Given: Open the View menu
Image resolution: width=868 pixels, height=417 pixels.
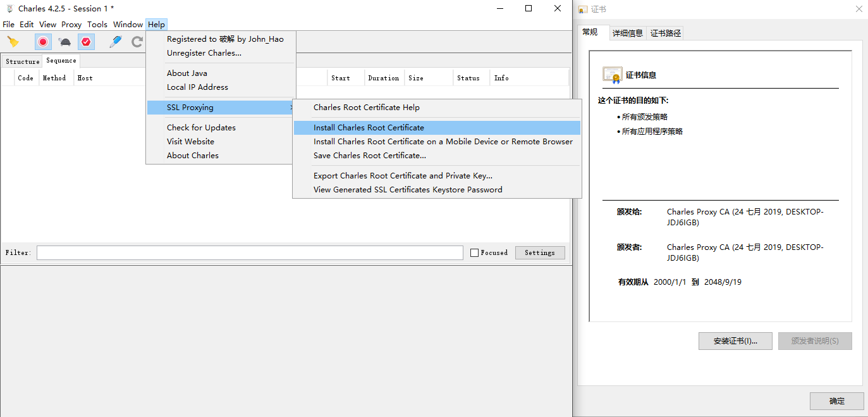Looking at the screenshot, I should point(47,25).
